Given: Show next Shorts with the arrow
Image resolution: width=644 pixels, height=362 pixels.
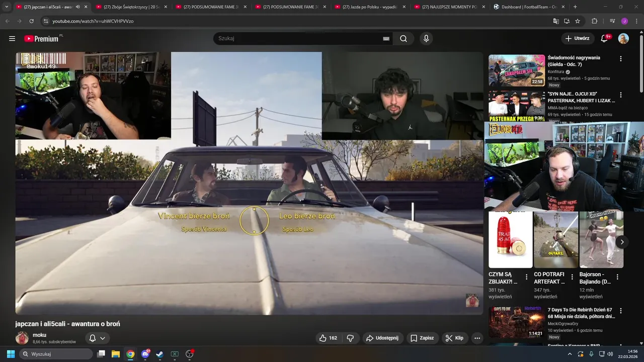Looking at the screenshot, I should point(622,242).
